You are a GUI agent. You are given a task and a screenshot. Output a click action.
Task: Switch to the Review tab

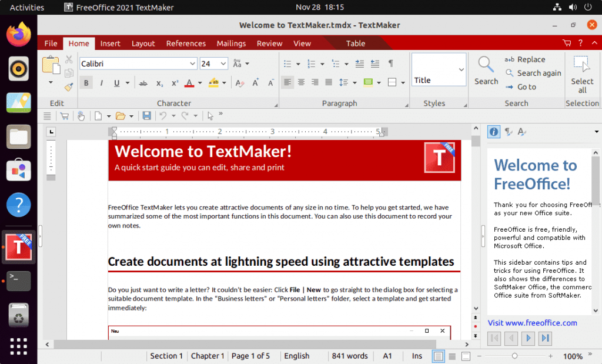pos(269,44)
